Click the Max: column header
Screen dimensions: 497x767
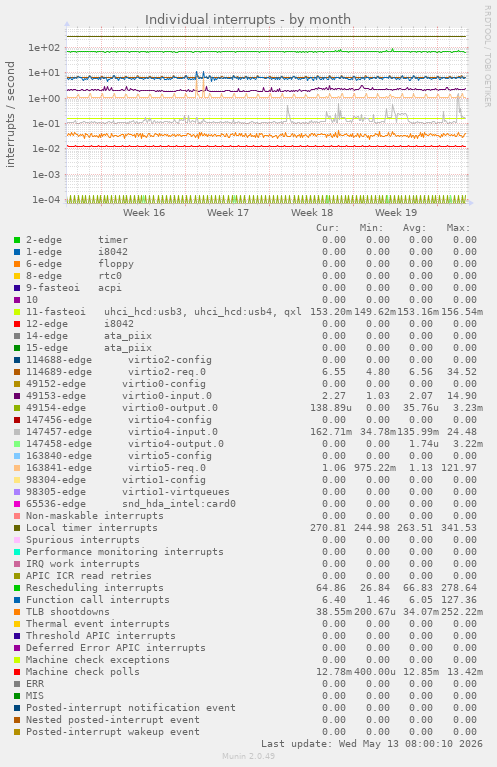pos(458,228)
